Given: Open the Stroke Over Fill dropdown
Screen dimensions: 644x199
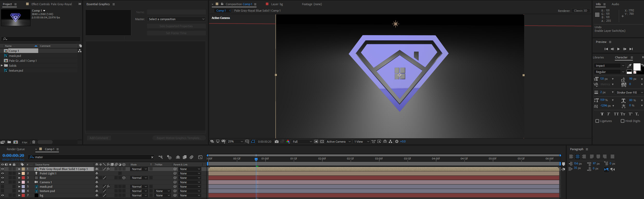Looking at the screenshot, I should pyautogui.click(x=629, y=93).
